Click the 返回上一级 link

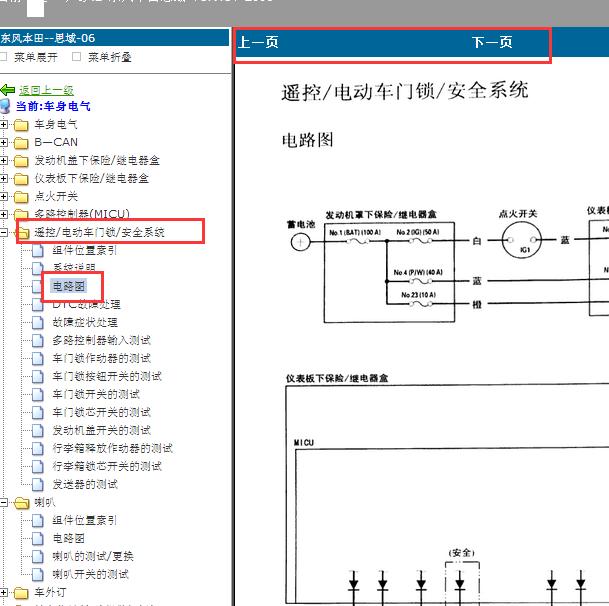click(x=46, y=91)
